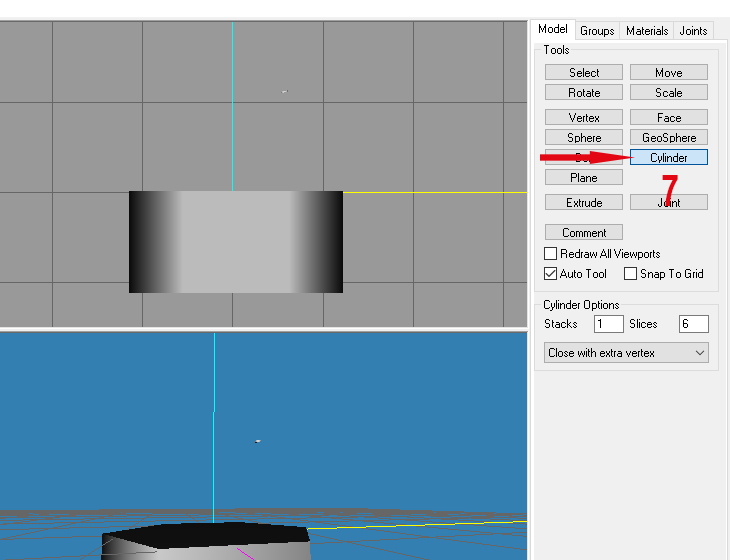Screen dimensions: 730x560
Task: Enable Redraw All Viewports checkbox
Action: click(x=550, y=254)
